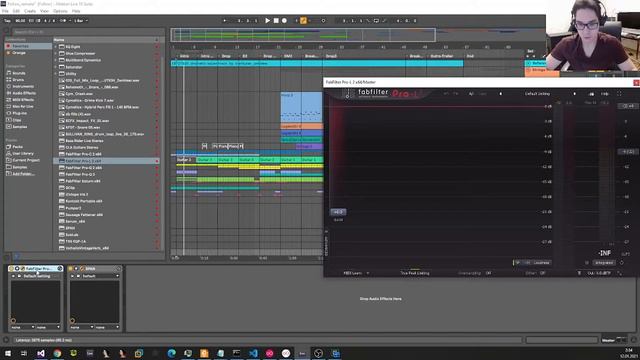Click Add Folder in Places

pyautogui.click(x=23, y=174)
